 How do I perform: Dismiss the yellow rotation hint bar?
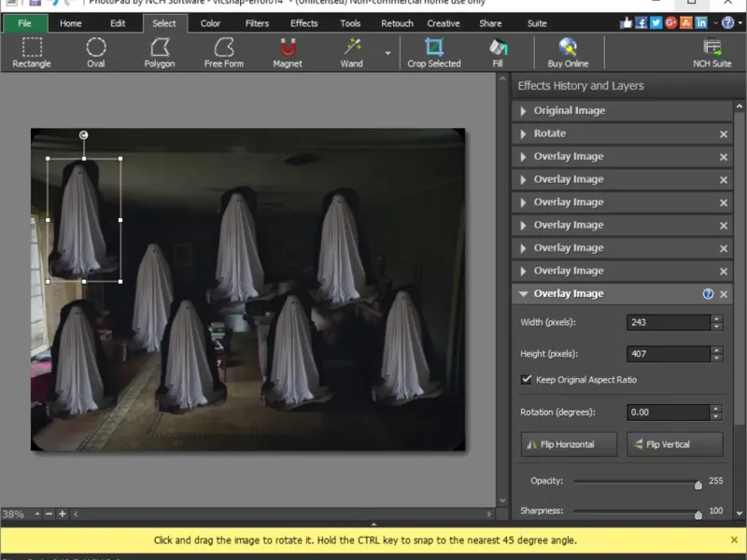734,539
